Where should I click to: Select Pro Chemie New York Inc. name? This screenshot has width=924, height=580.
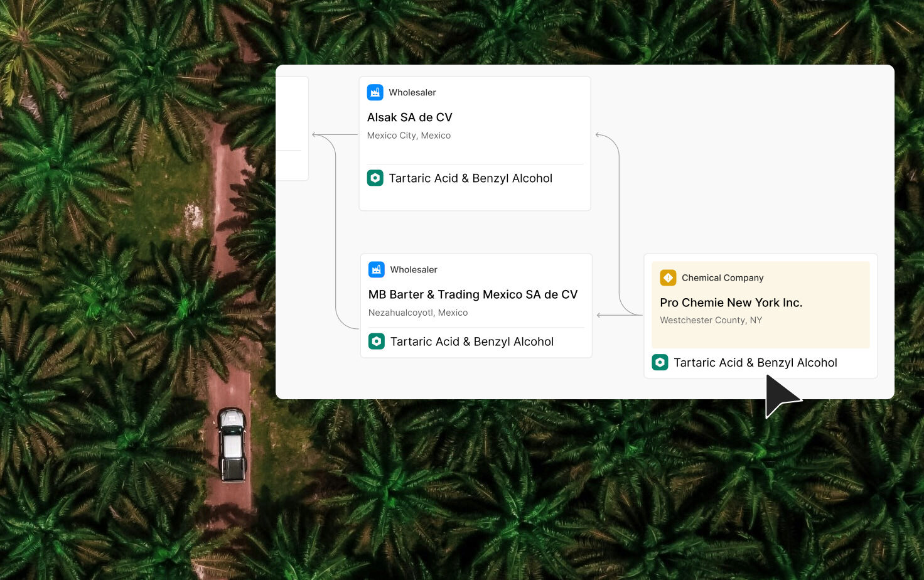pos(731,303)
